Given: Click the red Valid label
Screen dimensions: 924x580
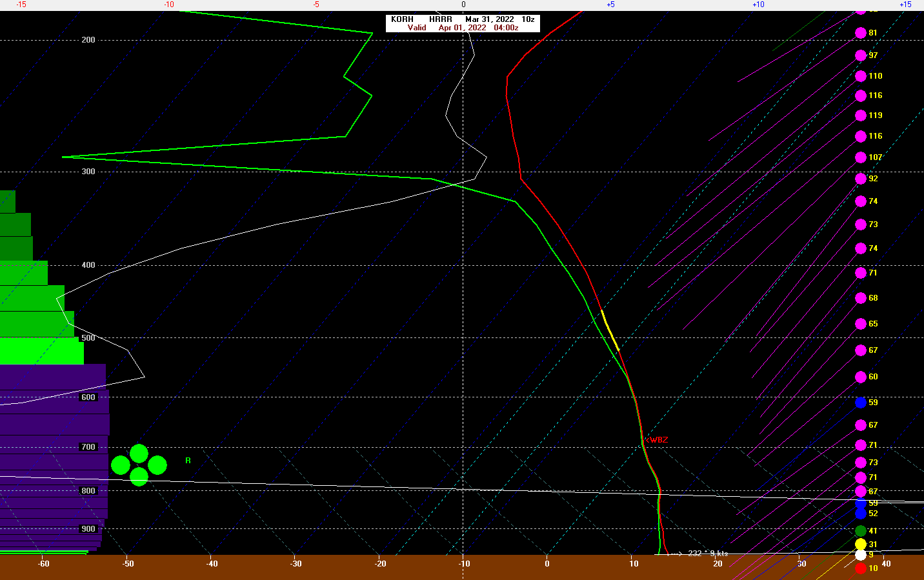Looking at the screenshot, I should click(x=417, y=28).
